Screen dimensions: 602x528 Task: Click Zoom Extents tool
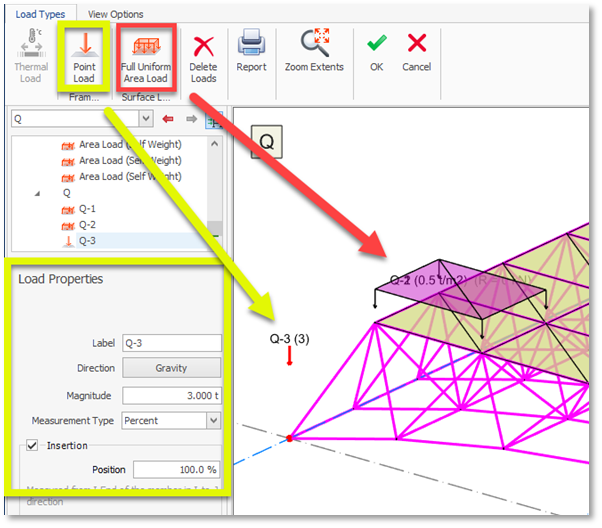[314, 52]
